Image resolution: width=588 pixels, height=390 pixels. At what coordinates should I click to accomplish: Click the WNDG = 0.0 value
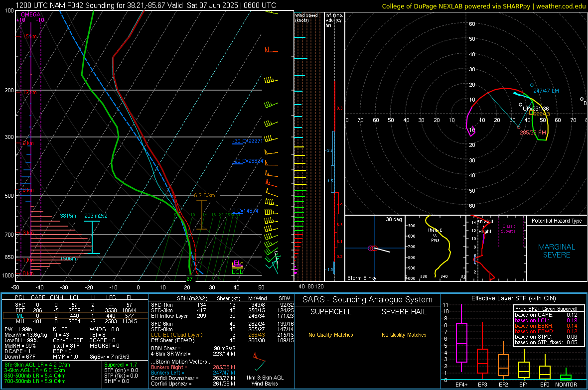pyautogui.click(x=104, y=329)
